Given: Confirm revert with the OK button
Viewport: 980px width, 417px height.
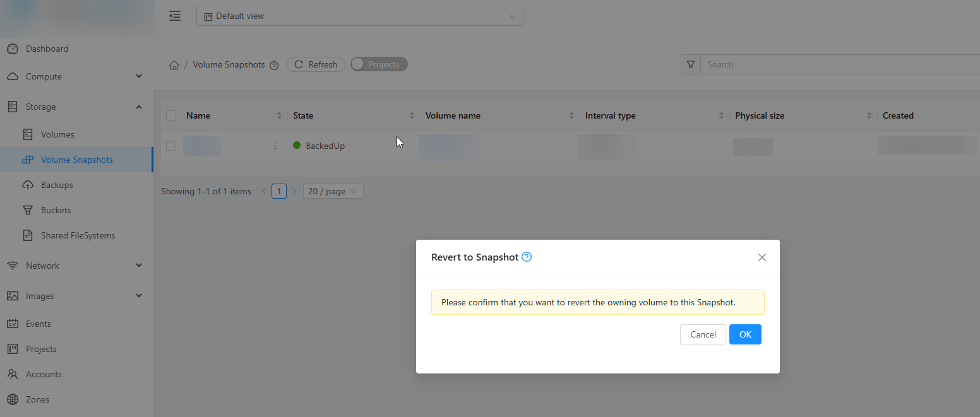Looking at the screenshot, I should click(744, 334).
